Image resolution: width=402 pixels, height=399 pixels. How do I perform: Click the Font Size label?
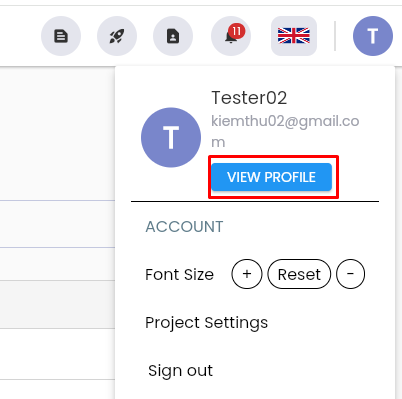click(179, 275)
